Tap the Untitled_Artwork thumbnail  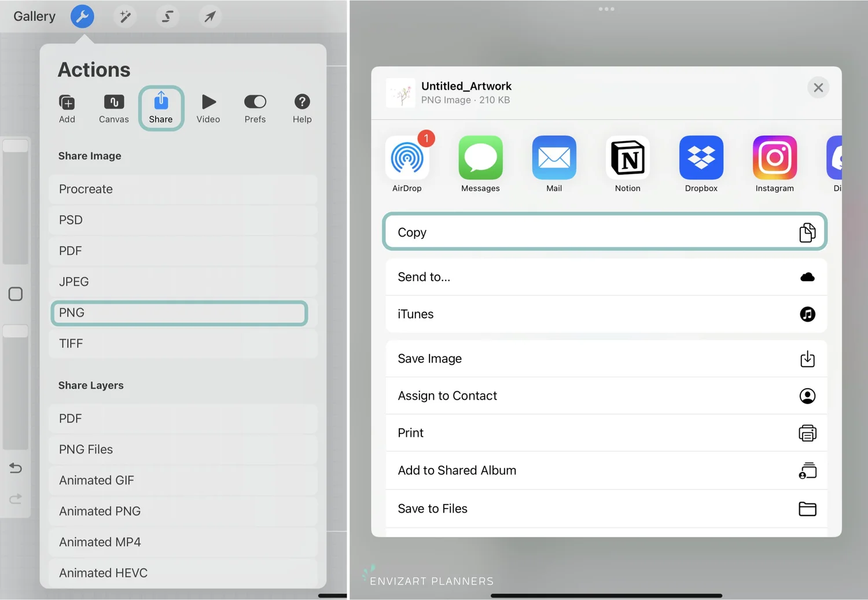tap(400, 93)
